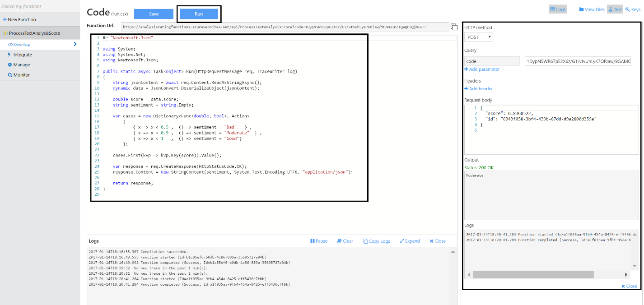Run the function
Screen dimensions: 644x305
[x=199, y=14]
